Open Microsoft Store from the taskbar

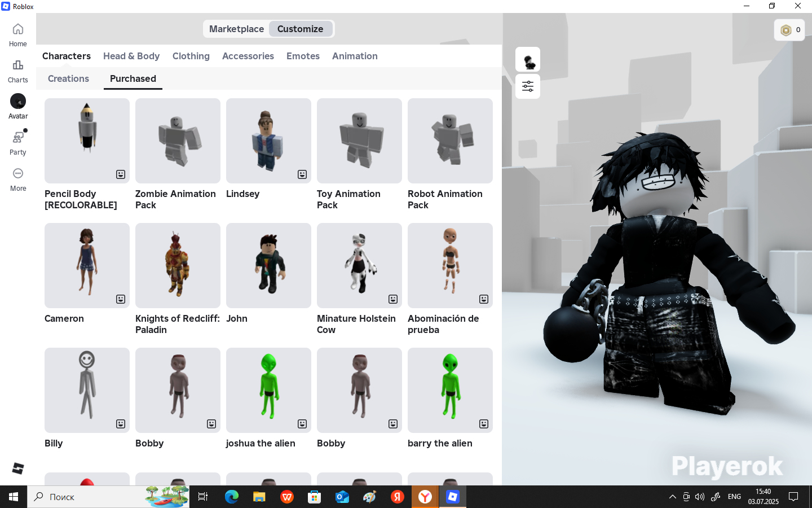point(315,497)
